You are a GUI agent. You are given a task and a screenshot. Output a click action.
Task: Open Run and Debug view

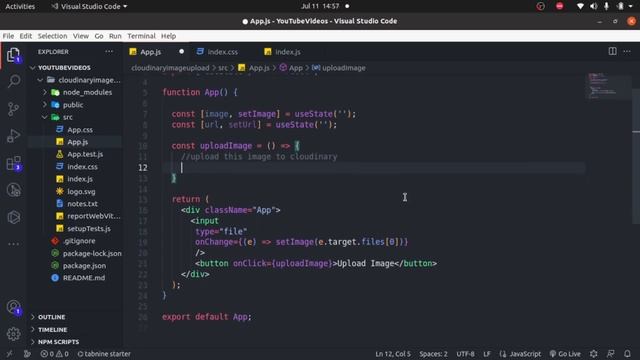point(13,136)
